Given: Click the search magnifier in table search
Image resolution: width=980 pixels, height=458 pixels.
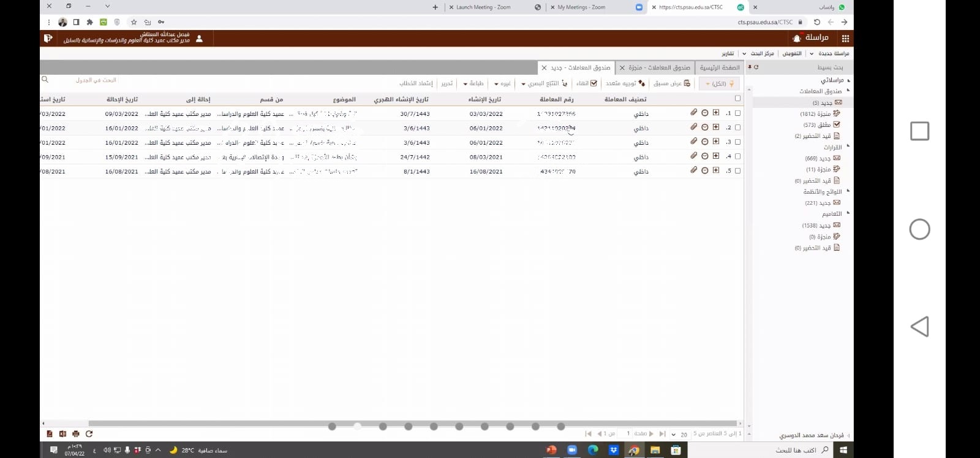Looking at the screenshot, I should [45, 80].
